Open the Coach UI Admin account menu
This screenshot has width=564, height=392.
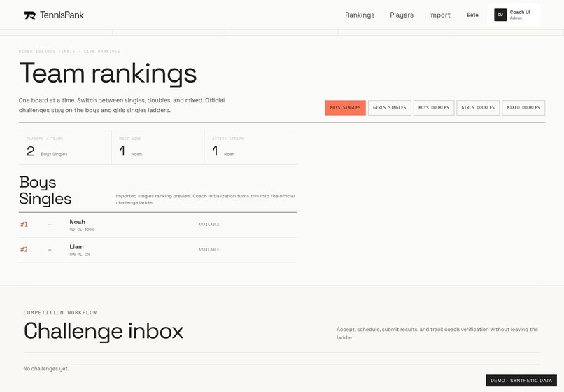pos(514,15)
